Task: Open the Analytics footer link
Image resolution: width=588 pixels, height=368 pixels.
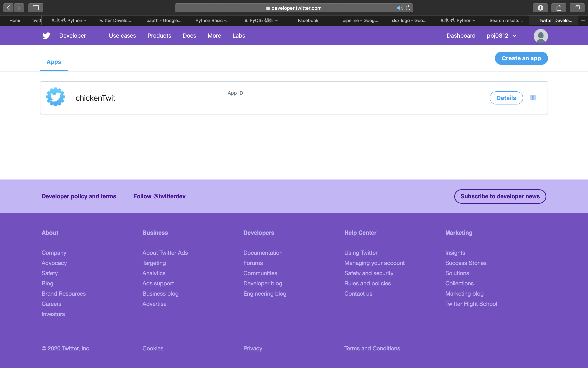Action: point(154,273)
